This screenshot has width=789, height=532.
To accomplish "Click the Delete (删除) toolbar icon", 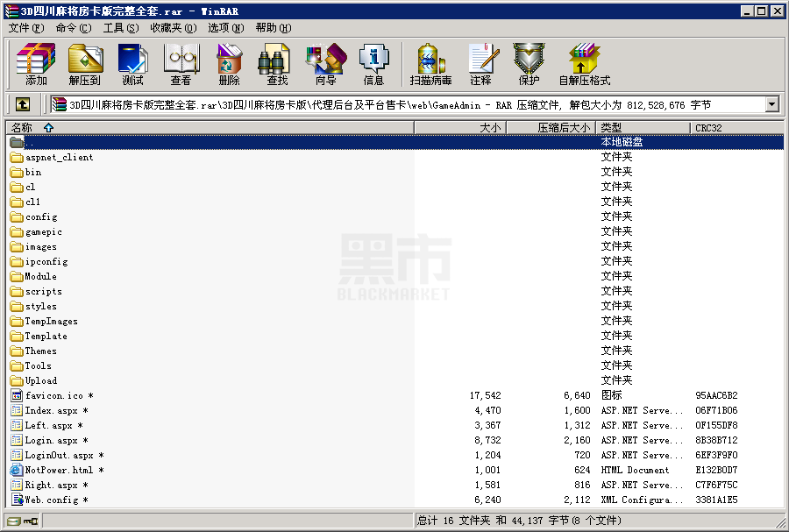I will (229, 64).
